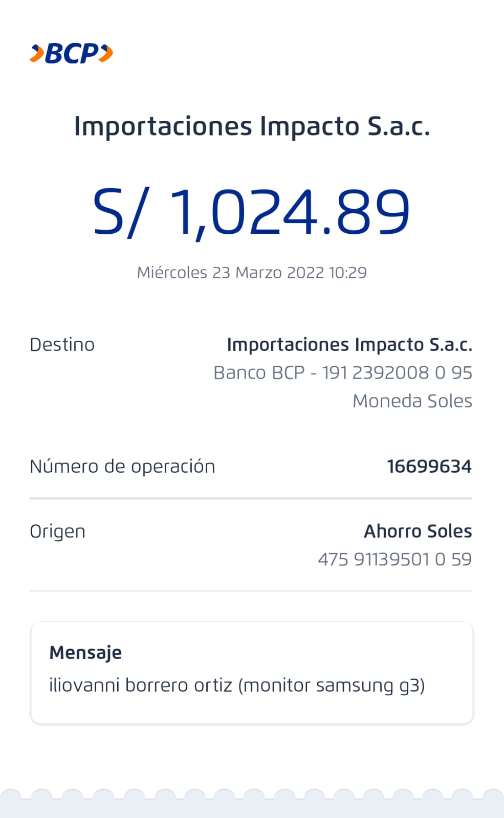The image size is (504, 818).
Task: Tap destination account Banco BCP 191 2392008 0 95
Action: 343,373
